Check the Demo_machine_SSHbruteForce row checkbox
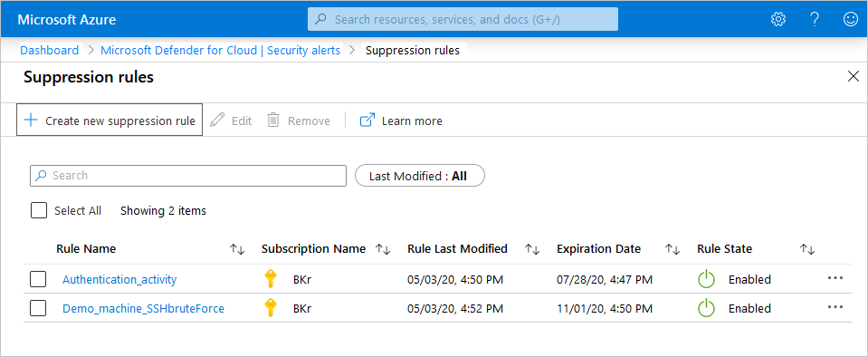868x357 pixels. pyautogui.click(x=38, y=308)
